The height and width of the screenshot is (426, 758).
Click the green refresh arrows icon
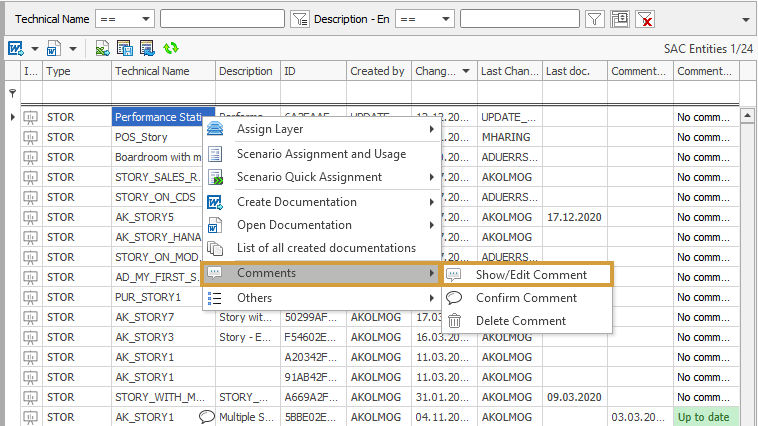tap(171, 48)
